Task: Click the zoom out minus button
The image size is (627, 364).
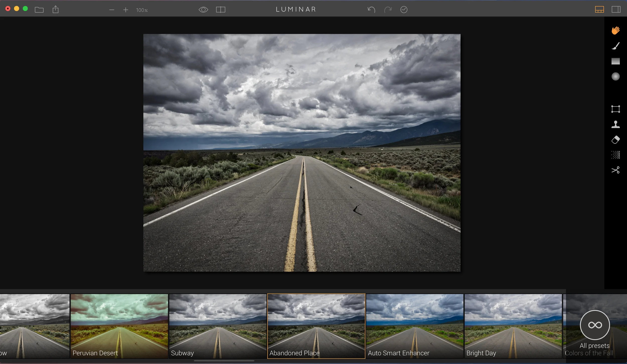Action: tap(112, 10)
